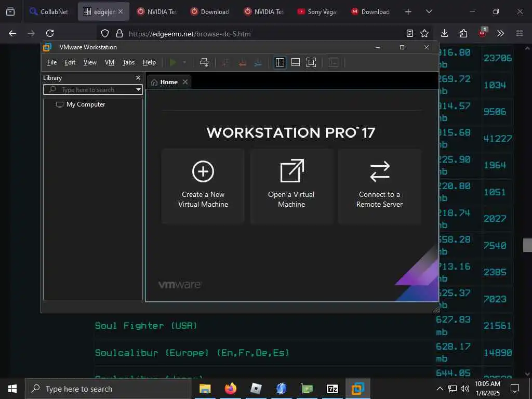Click Create a New Virtual Machine
532x399 pixels.
(x=203, y=186)
